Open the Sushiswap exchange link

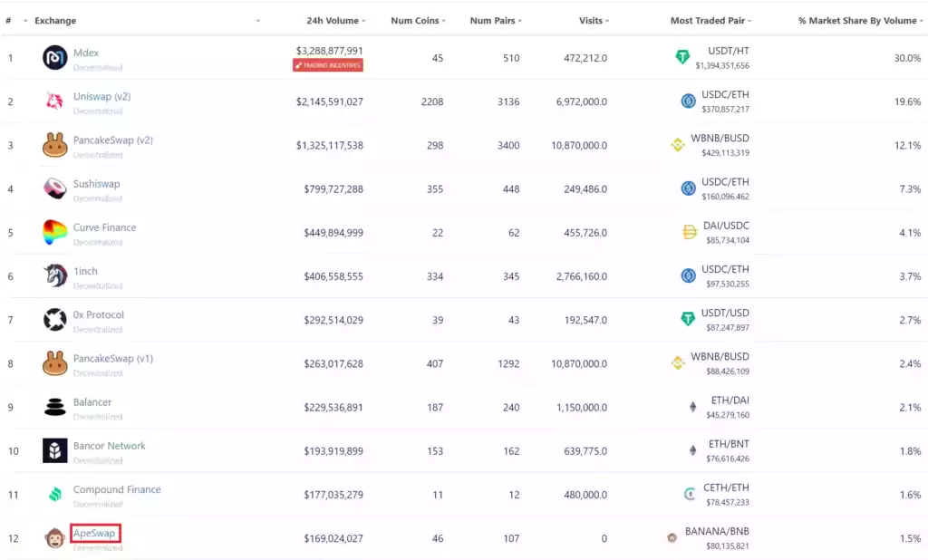(96, 184)
